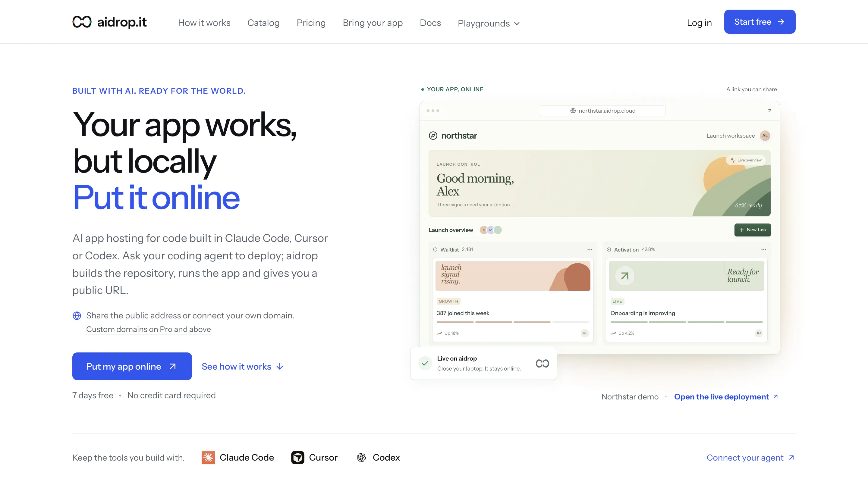Click the diagonal arrow circle in the Activation card
The width and height of the screenshot is (868, 488).
point(625,276)
